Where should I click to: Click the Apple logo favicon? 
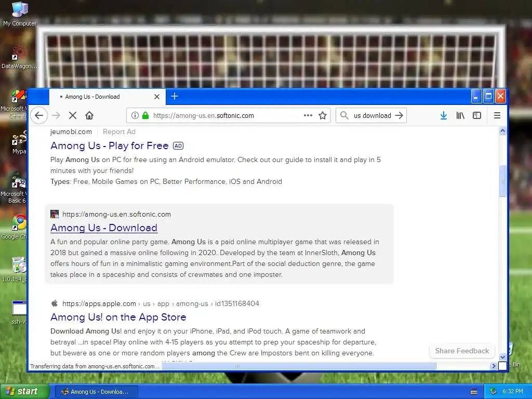point(54,303)
